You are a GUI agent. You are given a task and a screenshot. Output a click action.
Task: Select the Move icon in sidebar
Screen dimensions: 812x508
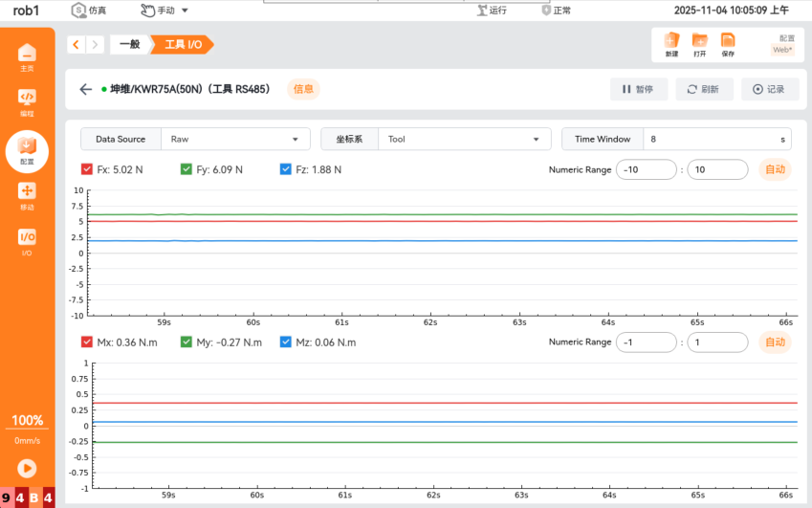tap(27, 194)
